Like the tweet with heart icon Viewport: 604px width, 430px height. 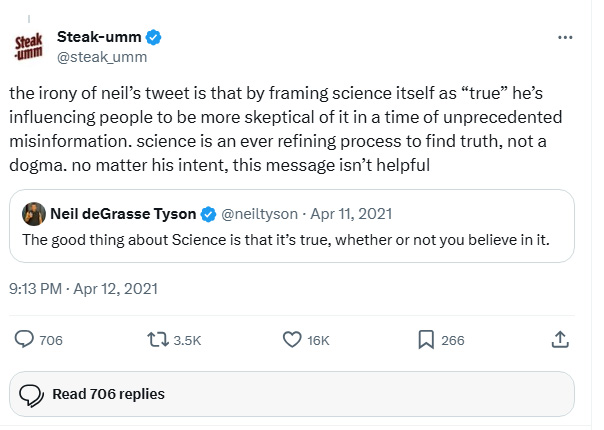292,340
